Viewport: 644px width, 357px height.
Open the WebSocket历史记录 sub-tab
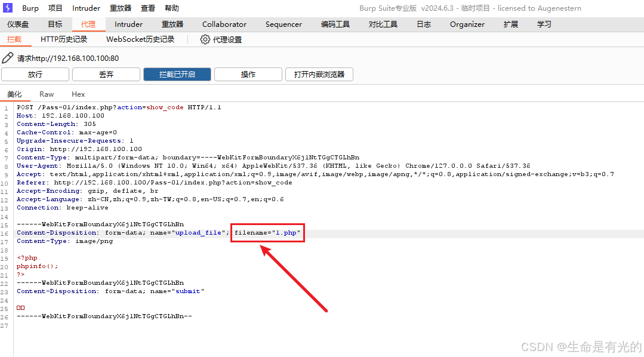coord(140,39)
